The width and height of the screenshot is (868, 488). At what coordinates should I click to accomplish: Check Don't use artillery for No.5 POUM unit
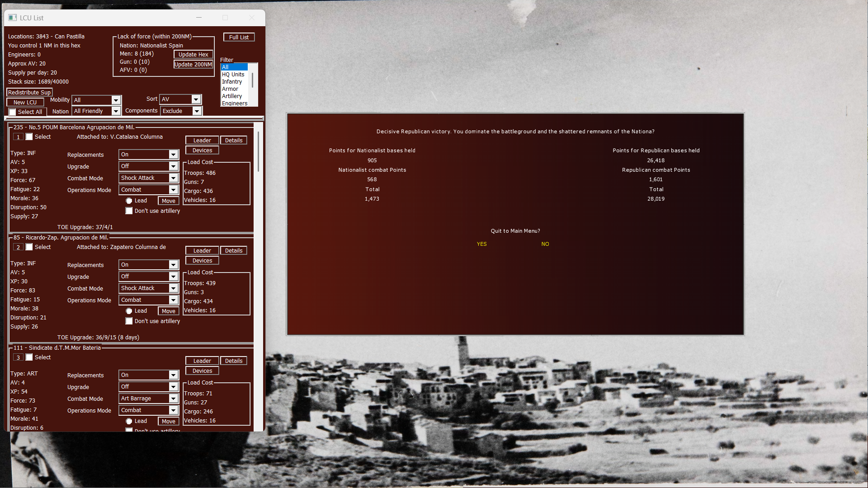[129, 211]
